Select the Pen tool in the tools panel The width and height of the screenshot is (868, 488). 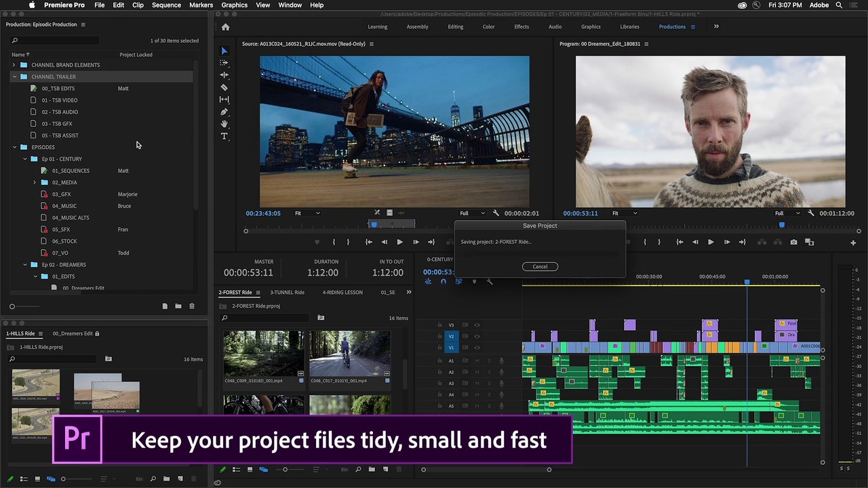(224, 112)
